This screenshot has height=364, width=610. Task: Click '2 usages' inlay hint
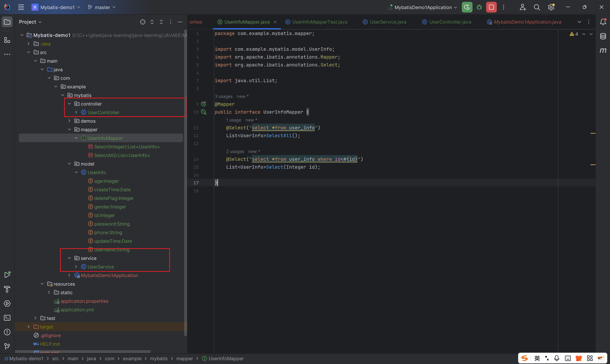(x=235, y=151)
